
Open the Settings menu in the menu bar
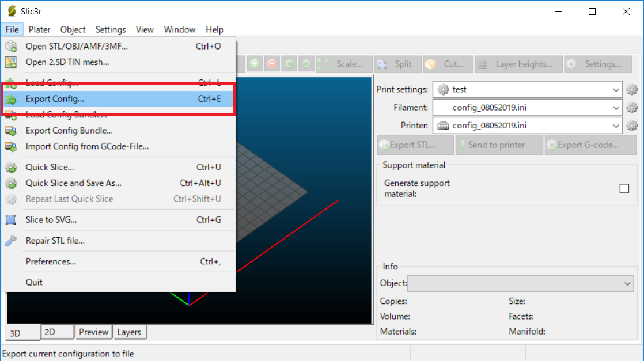coord(111,29)
